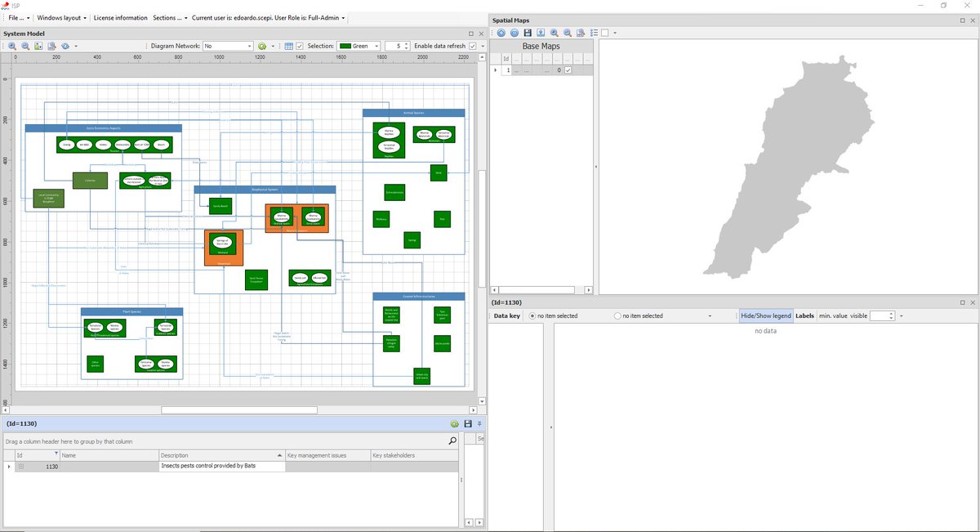Open the search magnifier in the data grid
The width and height of the screenshot is (980, 532).
tap(453, 441)
